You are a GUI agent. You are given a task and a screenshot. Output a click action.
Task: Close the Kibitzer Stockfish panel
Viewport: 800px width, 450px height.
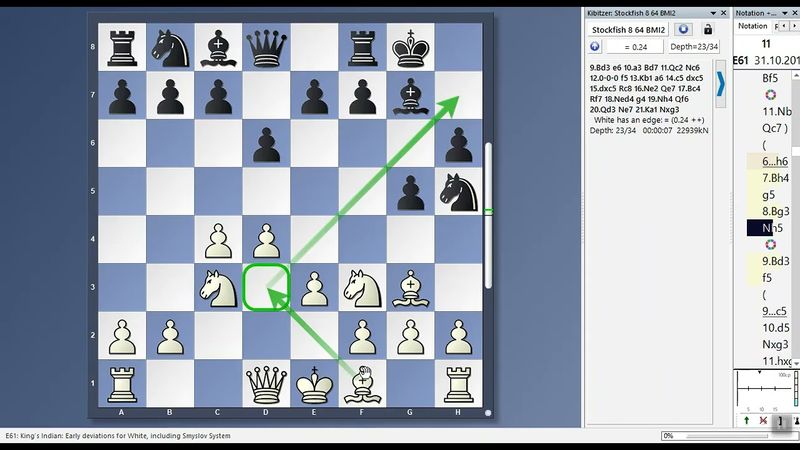pyautogui.click(x=724, y=13)
